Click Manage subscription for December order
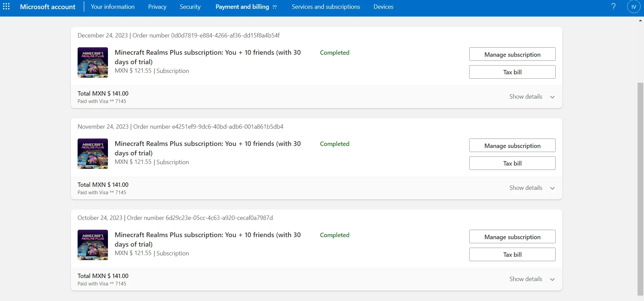Image resolution: width=644 pixels, height=301 pixels. pyautogui.click(x=512, y=54)
